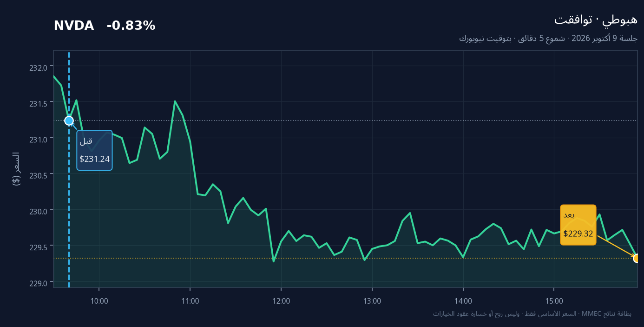Viewport: 644px width, 327px height.
Task: Click the blue 'قبل' entry marker dot
Action: 69,121
